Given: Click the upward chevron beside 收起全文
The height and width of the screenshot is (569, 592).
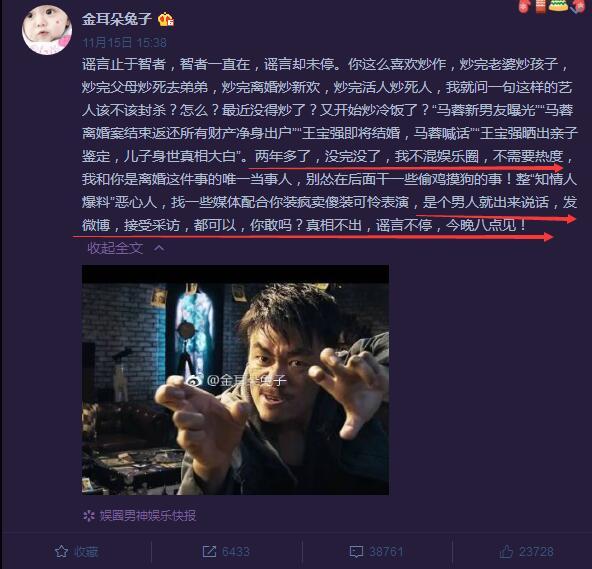Looking at the screenshot, I should [159, 248].
